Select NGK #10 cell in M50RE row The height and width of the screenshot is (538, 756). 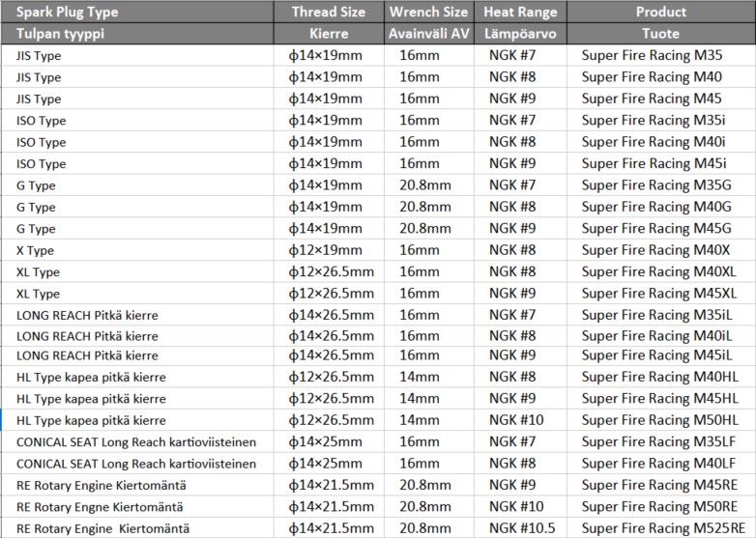(521, 507)
